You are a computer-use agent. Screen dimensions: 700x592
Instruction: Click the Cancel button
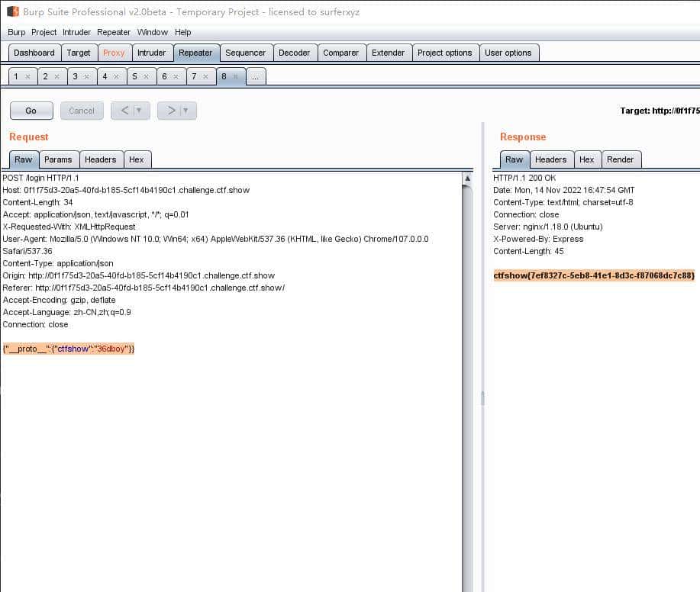pyautogui.click(x=82, y=111)
